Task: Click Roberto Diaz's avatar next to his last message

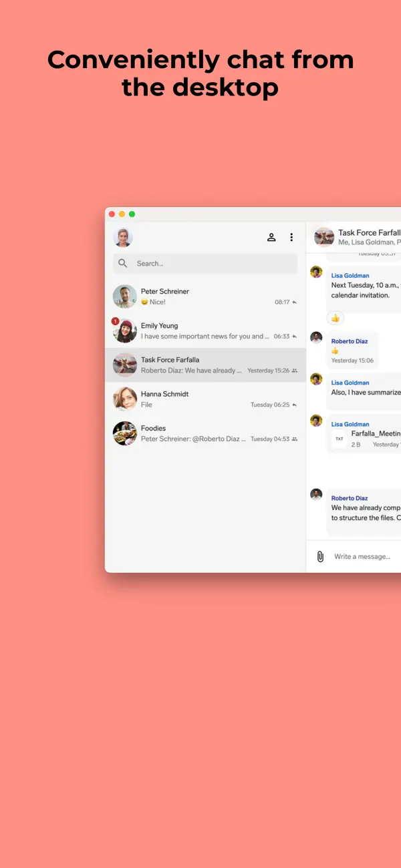Action: coord(317,494)
